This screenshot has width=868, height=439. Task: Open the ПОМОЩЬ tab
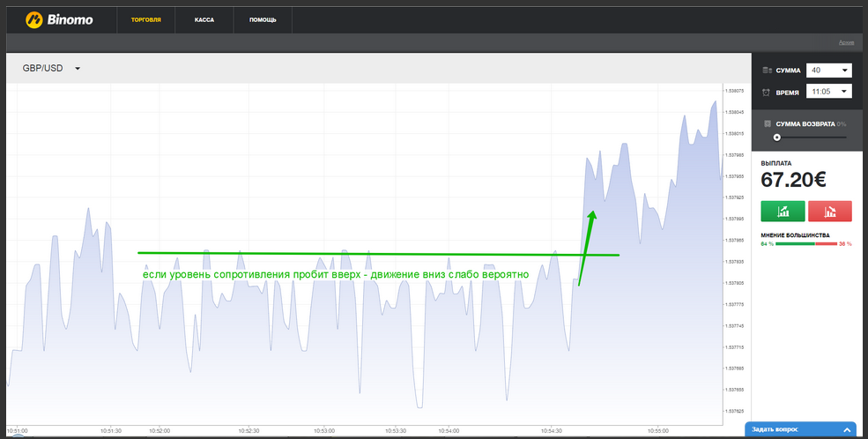coord(263,20)
